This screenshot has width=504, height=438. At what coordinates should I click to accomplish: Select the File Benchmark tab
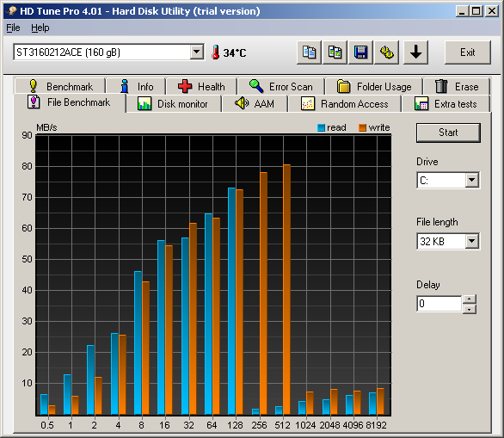click(x=70, y=102)
